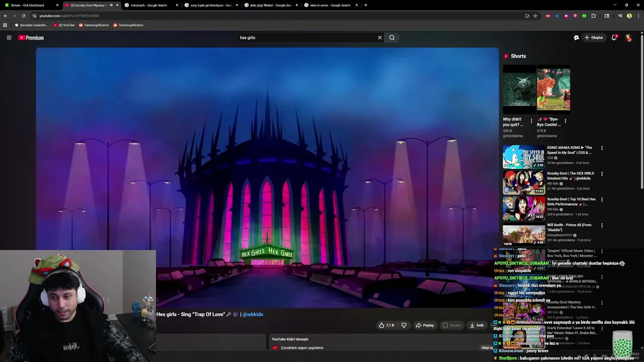Switch to the Stream - Kick Dashboard tab
644x362 pixels.
click(32, 5)
